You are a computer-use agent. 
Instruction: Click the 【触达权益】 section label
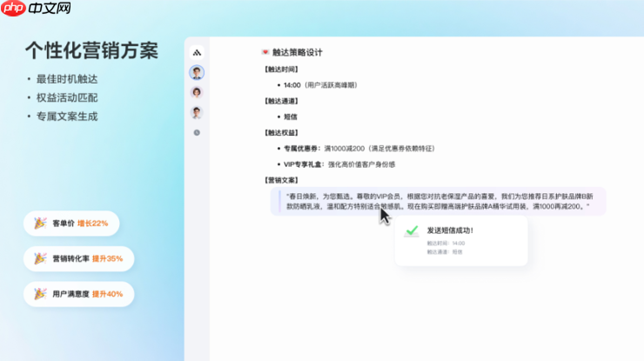pos(281,132)
